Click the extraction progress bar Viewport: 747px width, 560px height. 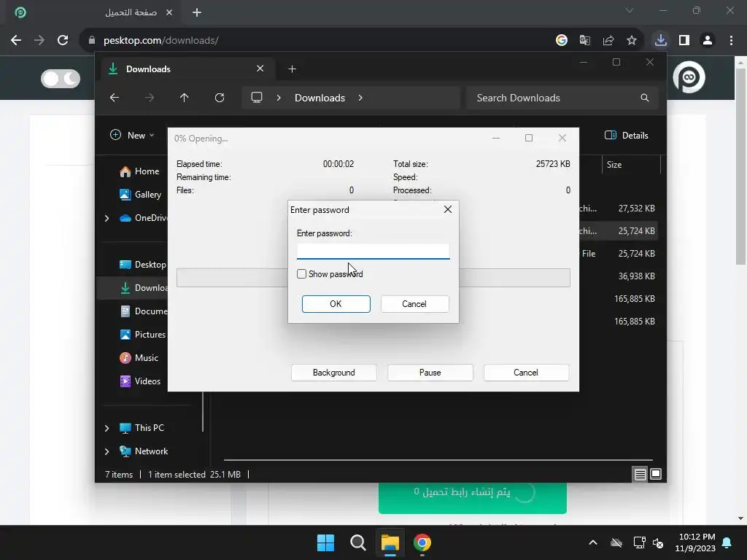pyautogui.click(x=373, y=278)
